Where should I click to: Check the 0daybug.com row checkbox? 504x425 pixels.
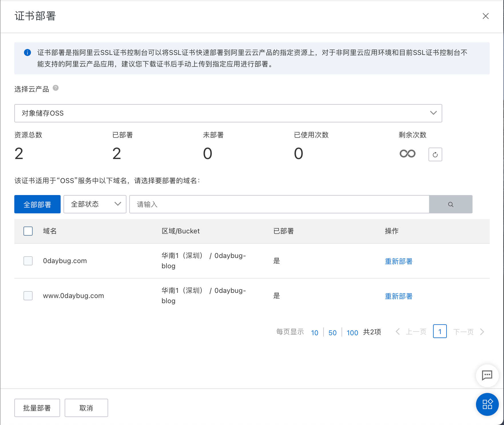28,261
